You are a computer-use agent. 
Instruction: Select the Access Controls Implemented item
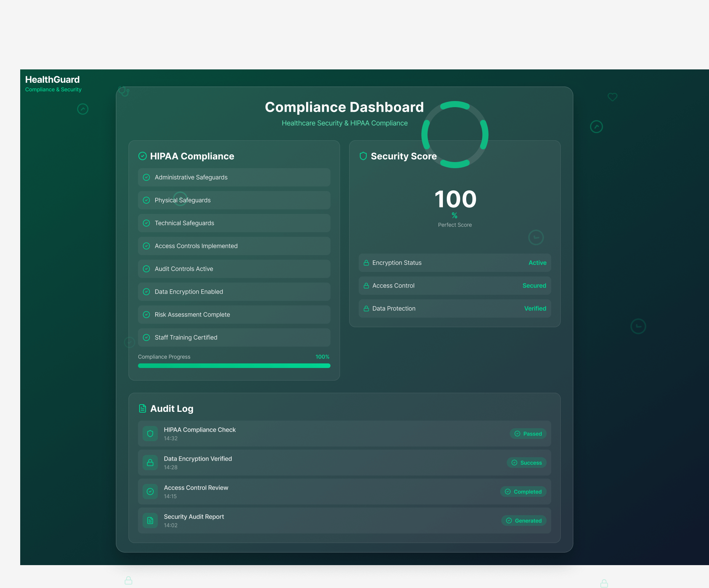click(x=234, y=246)
